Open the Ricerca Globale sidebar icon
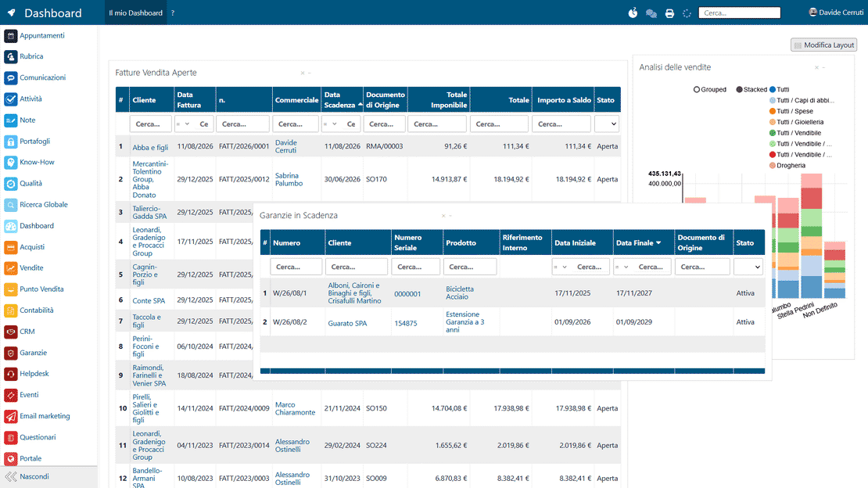This screenshot has width=868, height=488. (x=10, y=205)
